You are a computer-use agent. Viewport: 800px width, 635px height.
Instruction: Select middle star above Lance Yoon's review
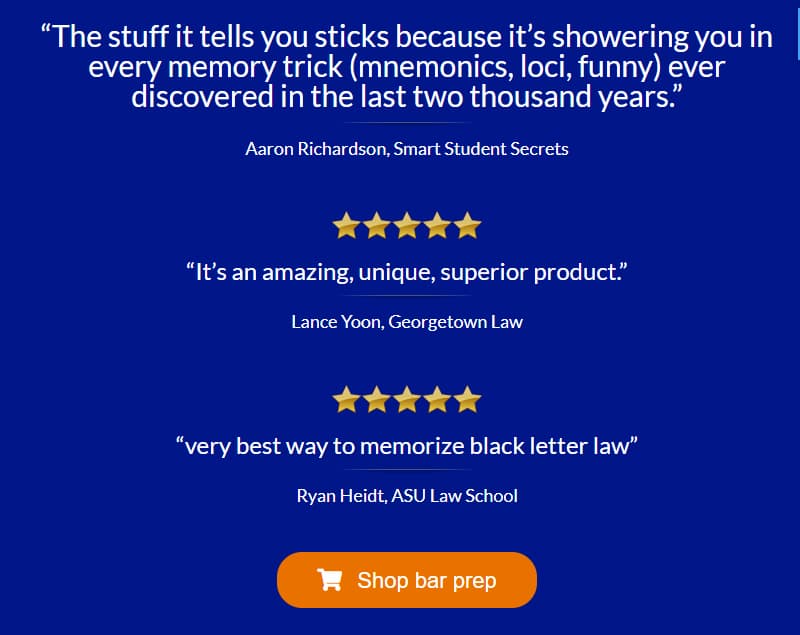click(407, 226)
